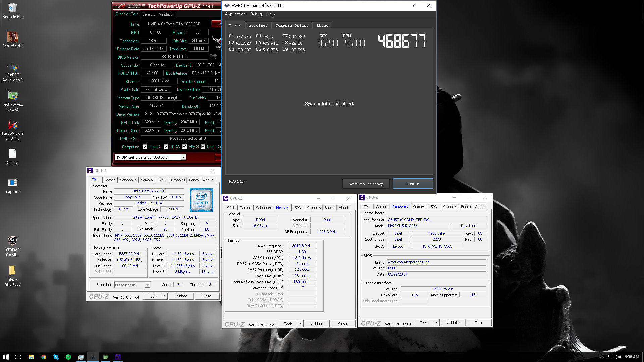Click the Aquamark3 help question mark button

tap(413, 5)
